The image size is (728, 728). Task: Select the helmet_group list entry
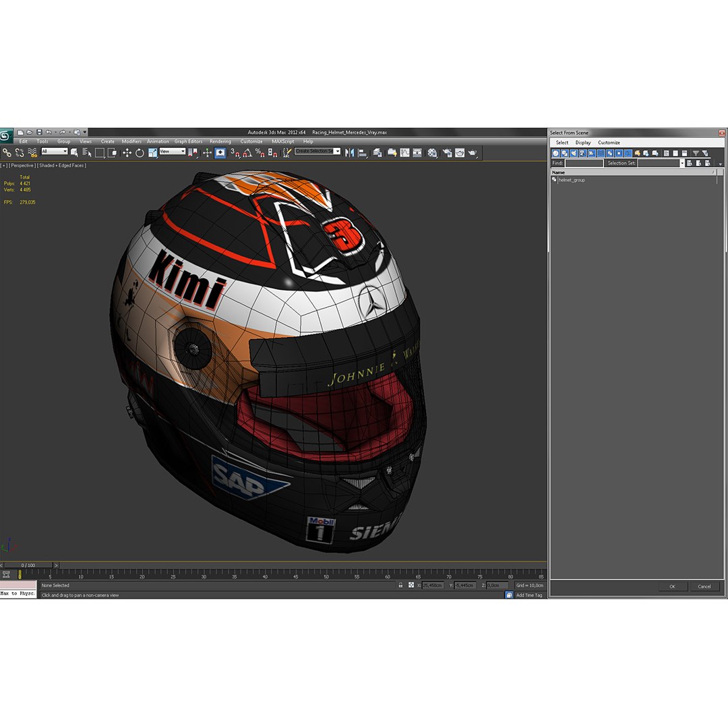[x=572, y=180]
